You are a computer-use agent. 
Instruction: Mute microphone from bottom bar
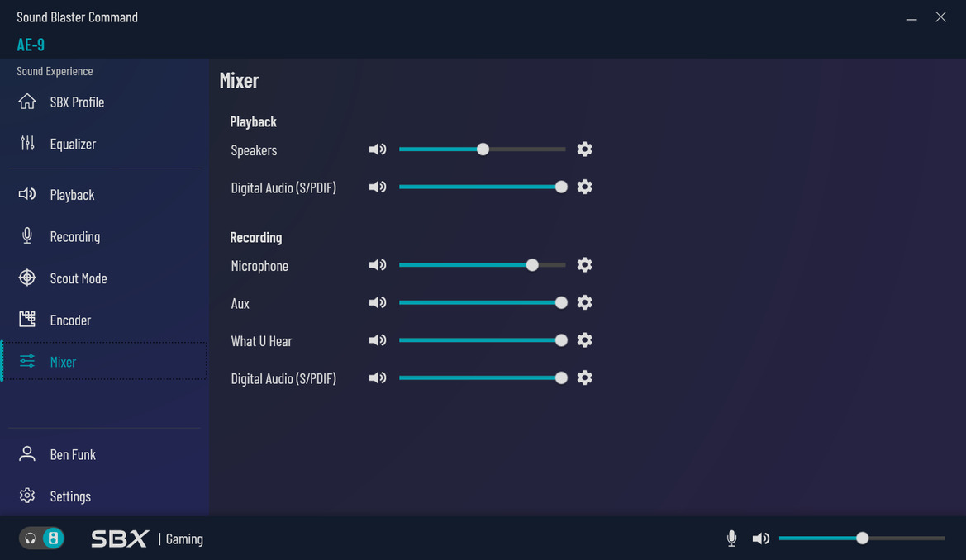731,539
